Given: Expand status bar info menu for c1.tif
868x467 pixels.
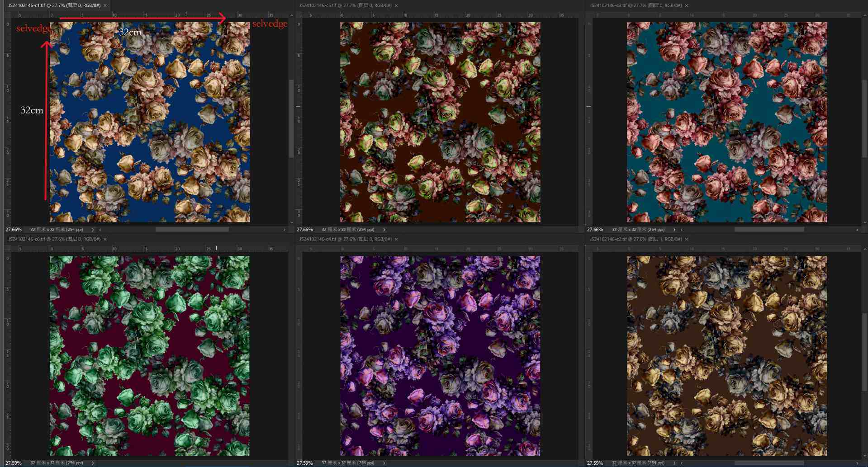Looking at the screenshot, I should [x=93, y=230].
